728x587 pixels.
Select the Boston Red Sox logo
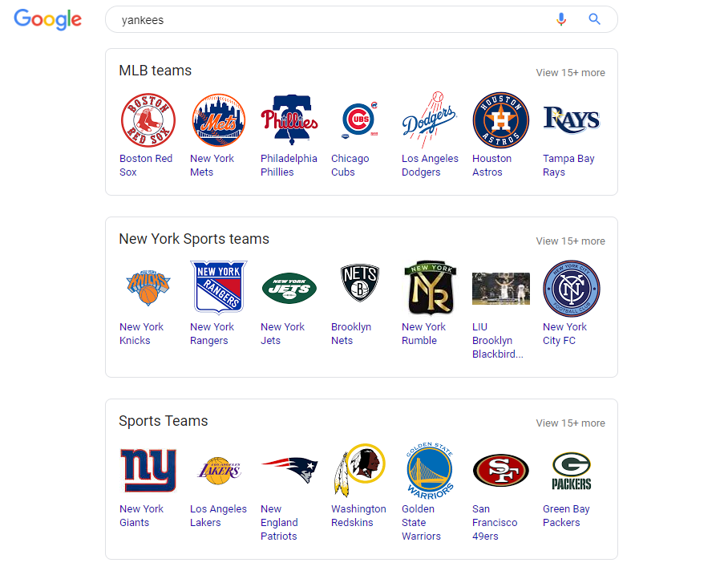(x=148, y=120)
